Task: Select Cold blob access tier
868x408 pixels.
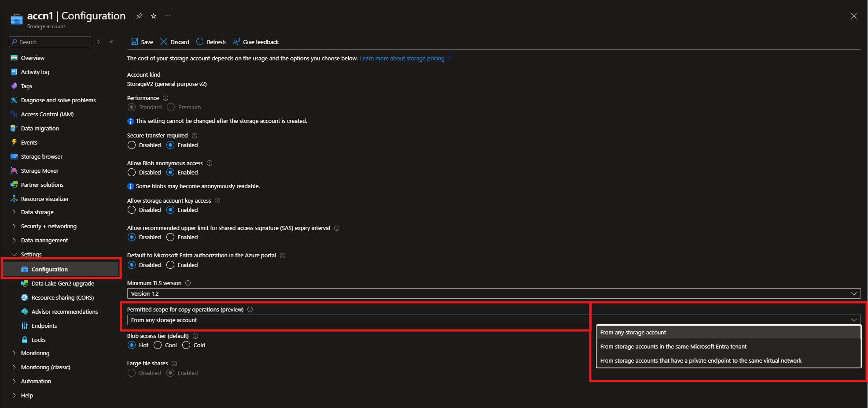Action: (x=186, y=345)
